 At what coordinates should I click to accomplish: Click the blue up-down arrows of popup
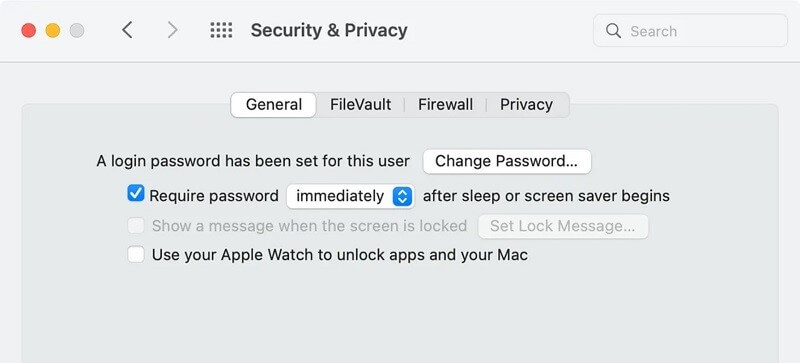[402, 196]
